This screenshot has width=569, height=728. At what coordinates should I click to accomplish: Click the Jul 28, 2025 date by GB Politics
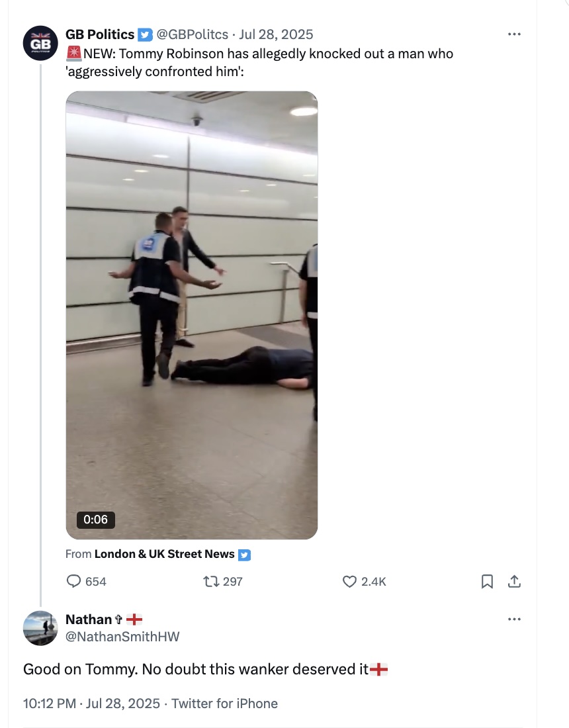point(277,34)
